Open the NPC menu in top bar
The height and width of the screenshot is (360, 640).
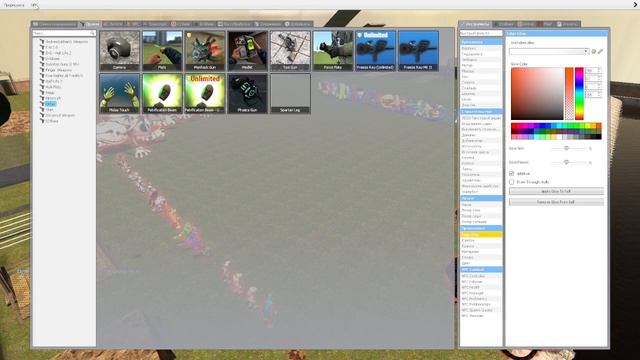coord(34,5)
